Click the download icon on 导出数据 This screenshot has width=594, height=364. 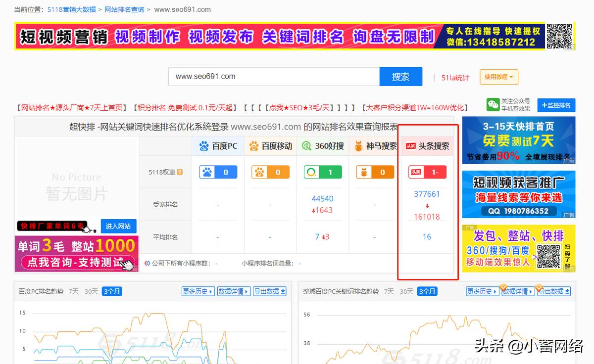pos(284,291)
